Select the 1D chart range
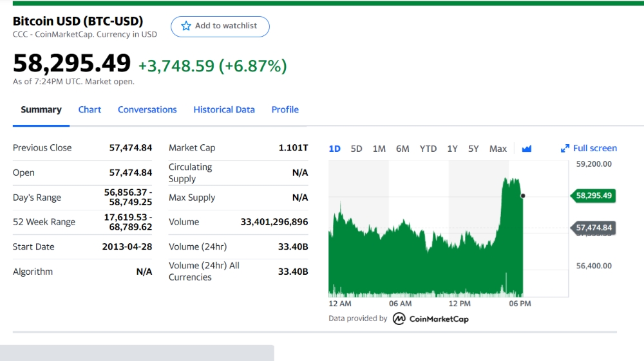The height and width of the screenshot is (361, 644). [335, 149]
